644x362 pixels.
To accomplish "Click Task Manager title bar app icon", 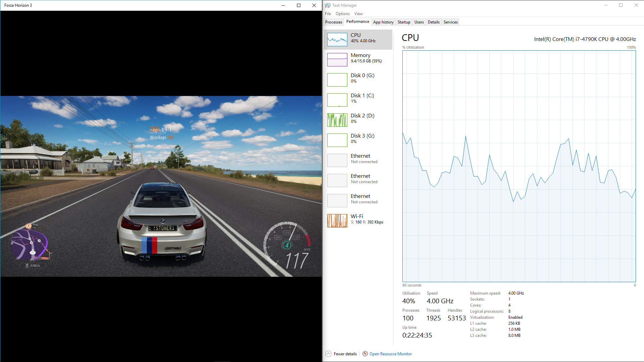I will click(x=328, y=5).
